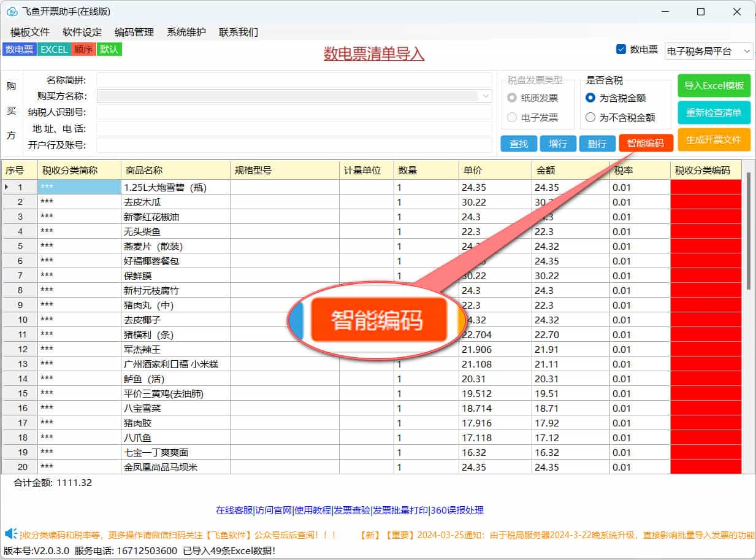Image resolution: width=756 pixels, height=559 pixels.
Task: Click the 税收分类编码 column header
Action: pos(706,170)
